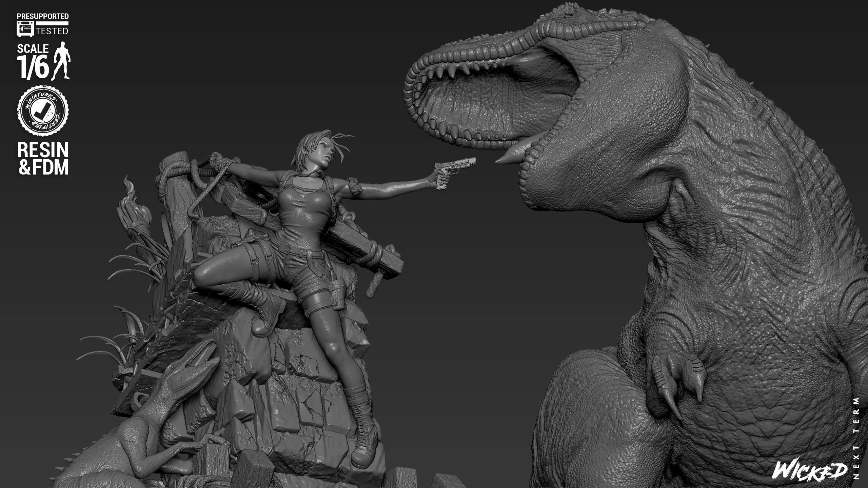Click the Presupported Tested printer icon
The image size is (868, 488).
point(25,28)
